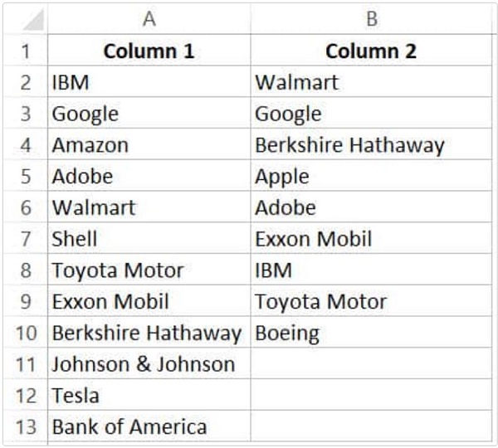The width and height of the screenshot is (498, 448).
Task: Click the Boeing cell
Action: [x=371, y=333]
